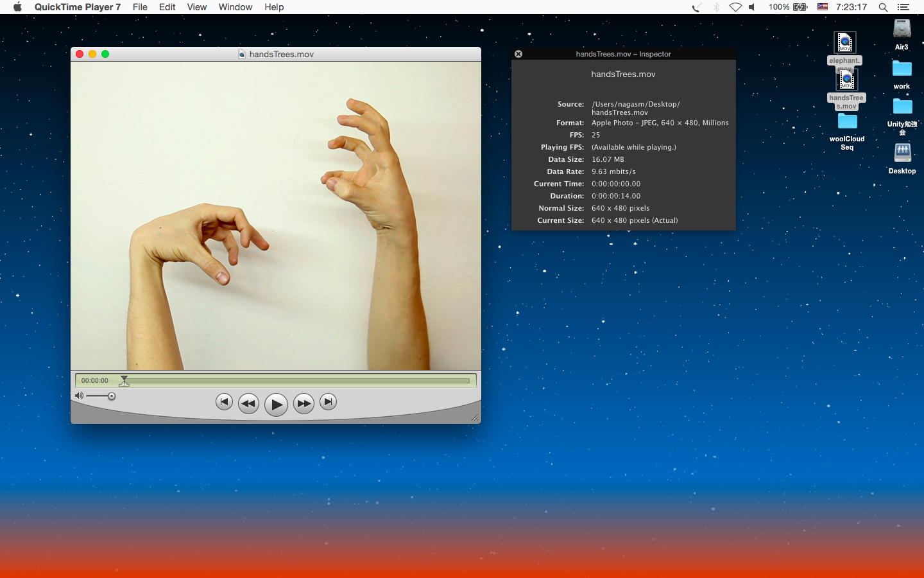
Task: Open the View menu
Action: point(196,7)
